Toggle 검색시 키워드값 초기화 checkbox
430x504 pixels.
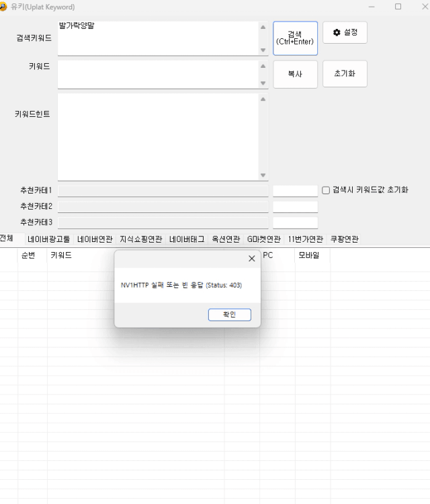pyautogui.click(x=326, y=190)
